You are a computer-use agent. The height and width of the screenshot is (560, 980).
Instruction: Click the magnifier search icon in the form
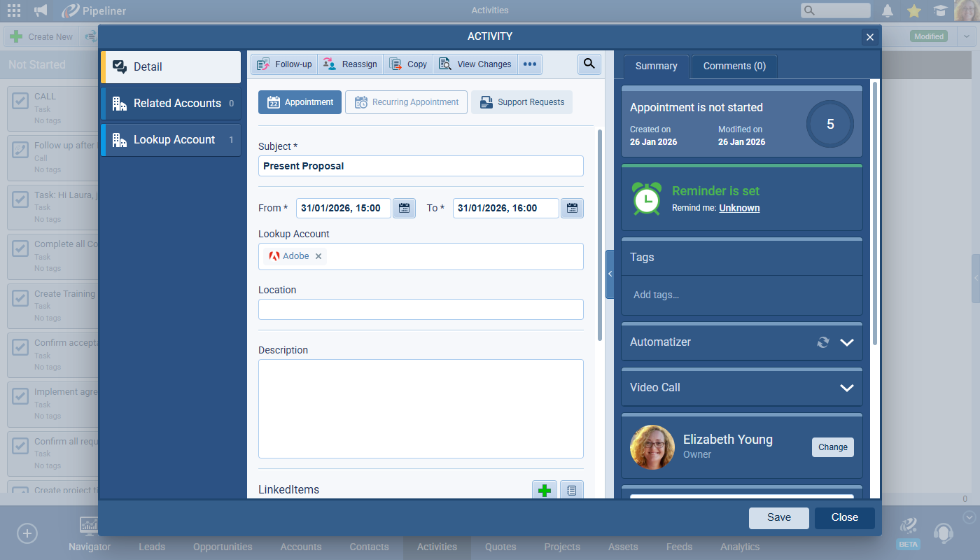(x=589, y=64)
